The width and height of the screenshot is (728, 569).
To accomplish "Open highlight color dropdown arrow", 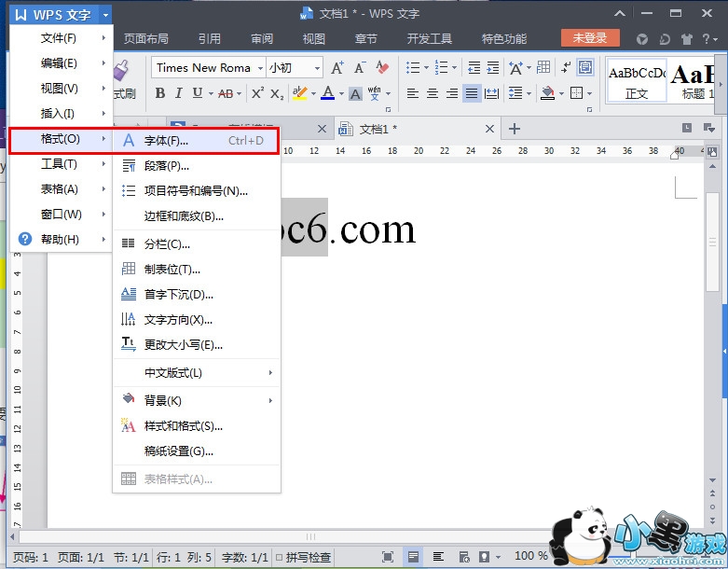I will coord(313,94).
